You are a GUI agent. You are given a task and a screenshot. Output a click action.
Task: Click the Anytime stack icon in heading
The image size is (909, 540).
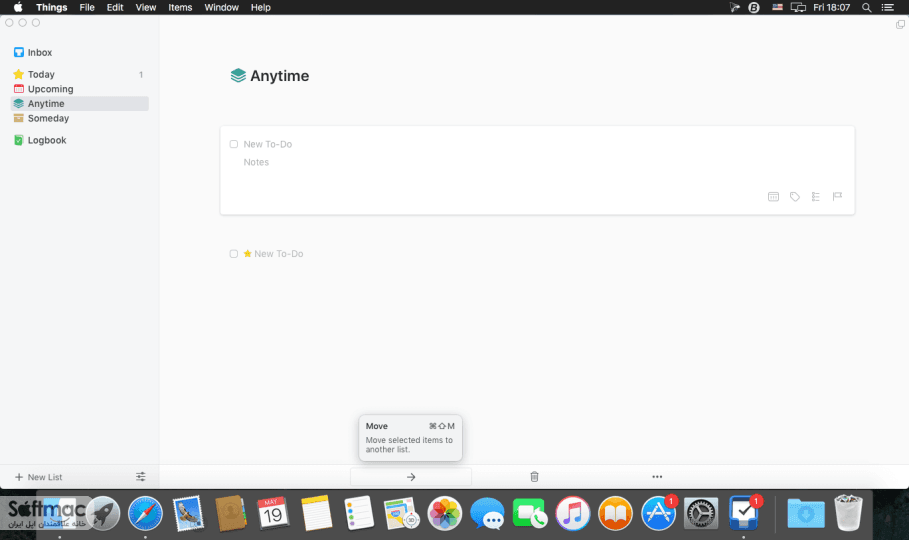coord(238,75)
